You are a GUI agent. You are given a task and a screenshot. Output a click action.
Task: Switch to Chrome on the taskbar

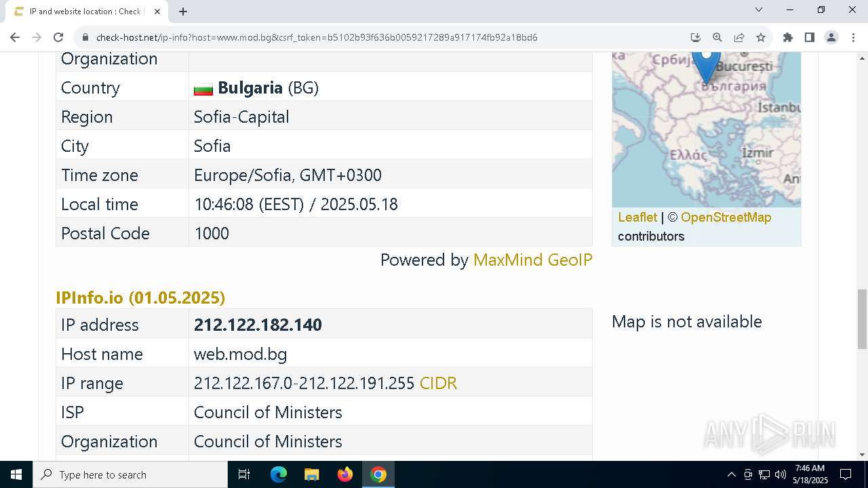tap(378, 474)
